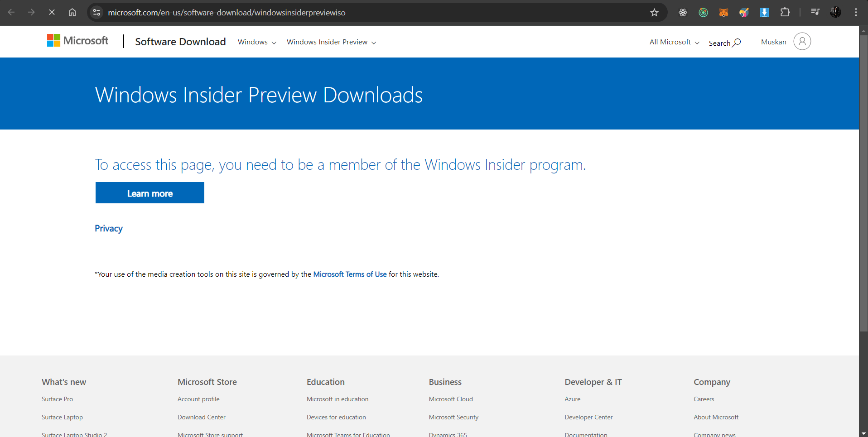
Task: Stop page loading with the X icon
Action: (52, 12)
